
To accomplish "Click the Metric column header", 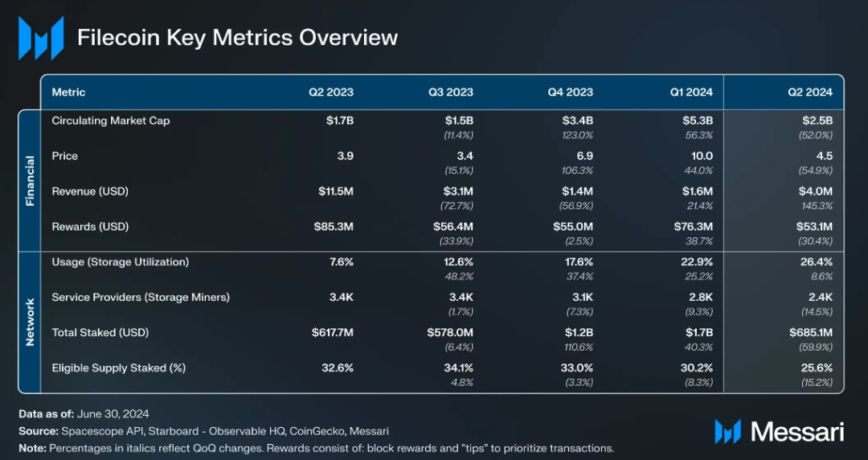I will coord(68,92).
